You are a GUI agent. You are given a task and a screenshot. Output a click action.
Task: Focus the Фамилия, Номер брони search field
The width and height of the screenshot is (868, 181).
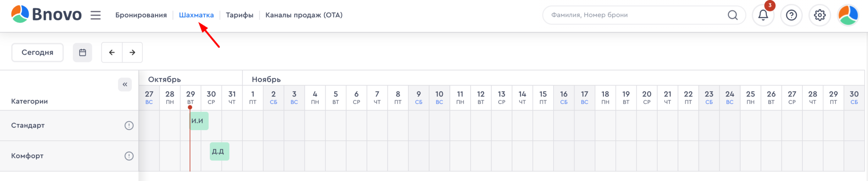[x=636, y=15]
